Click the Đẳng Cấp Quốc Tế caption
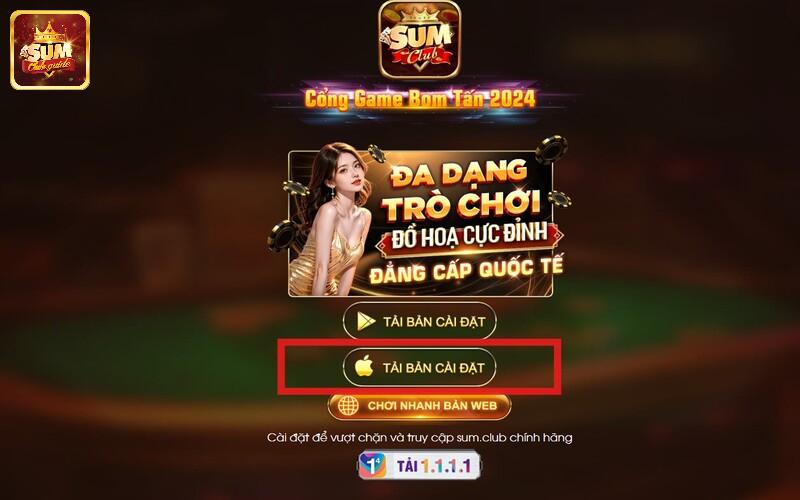Image resolution: width=800 pixels, height=500 pixels. click(466, 271)
